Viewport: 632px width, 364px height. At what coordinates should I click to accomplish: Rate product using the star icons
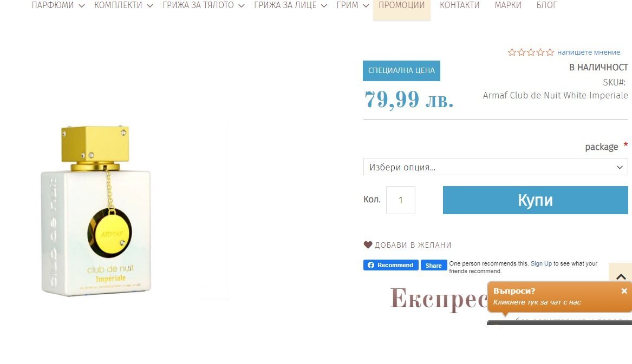point(531,52)
